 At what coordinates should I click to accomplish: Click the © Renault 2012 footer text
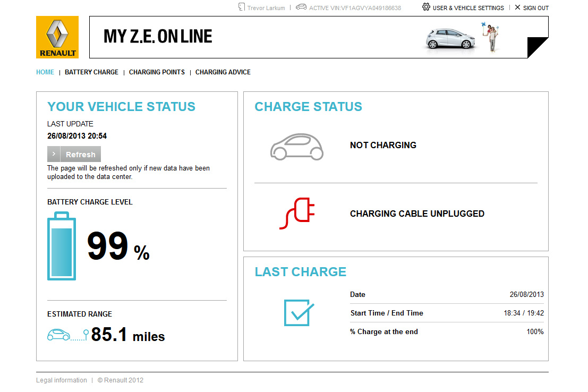click(121, 380)
